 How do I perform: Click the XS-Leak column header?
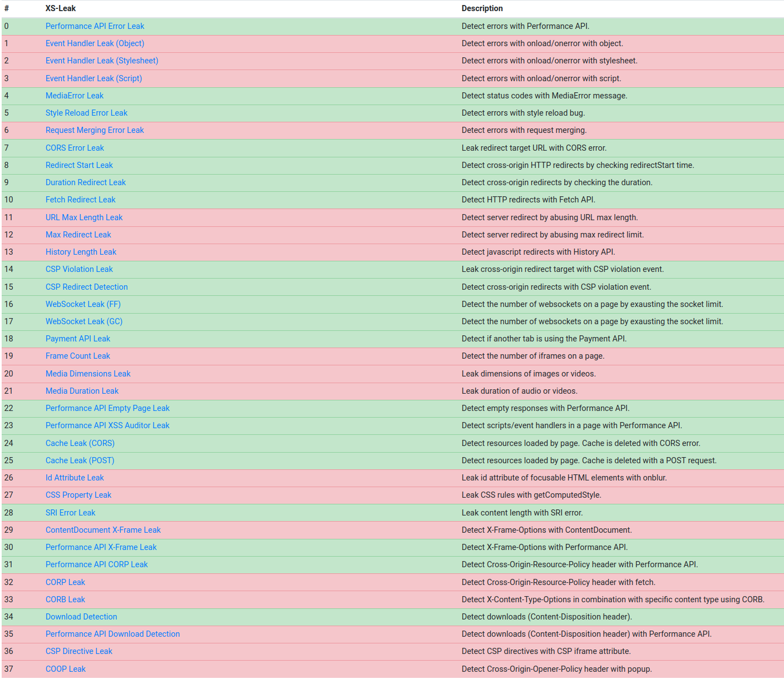point(61,8)
